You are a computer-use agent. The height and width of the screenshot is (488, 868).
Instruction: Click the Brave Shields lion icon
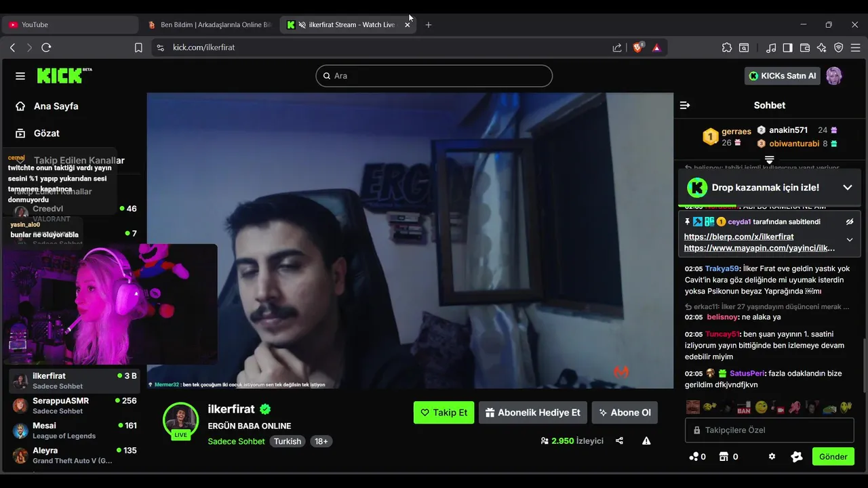point(638,47)
